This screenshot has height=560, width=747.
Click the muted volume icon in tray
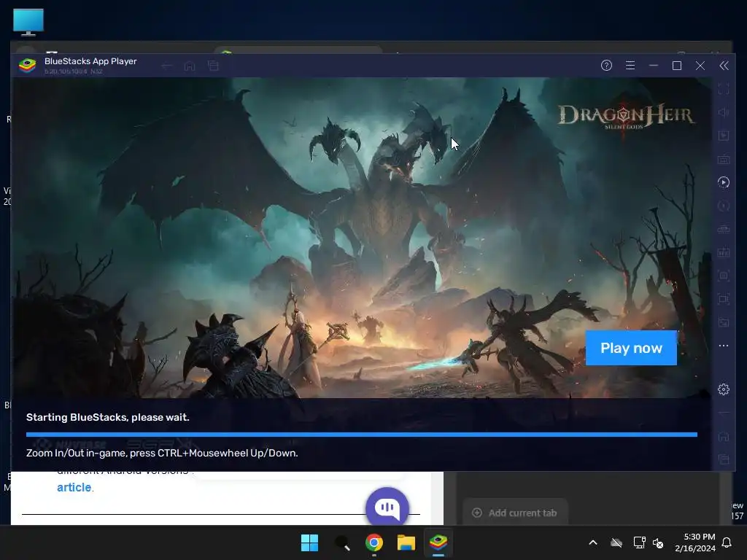[658, 542]
